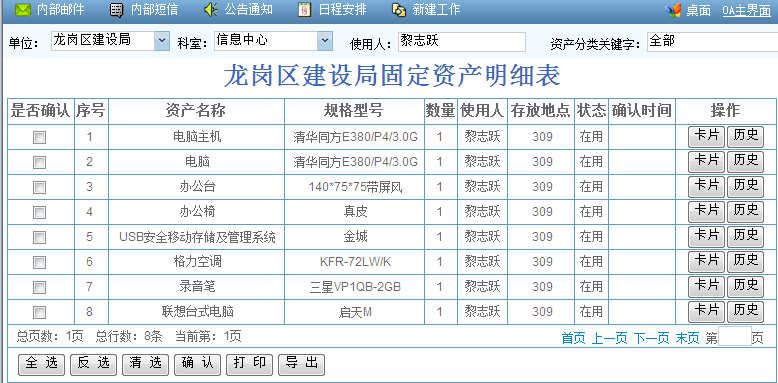Viewport: 778px width, 383px height.
Task: Click the 导出 button
Action: tap(301, 365)
